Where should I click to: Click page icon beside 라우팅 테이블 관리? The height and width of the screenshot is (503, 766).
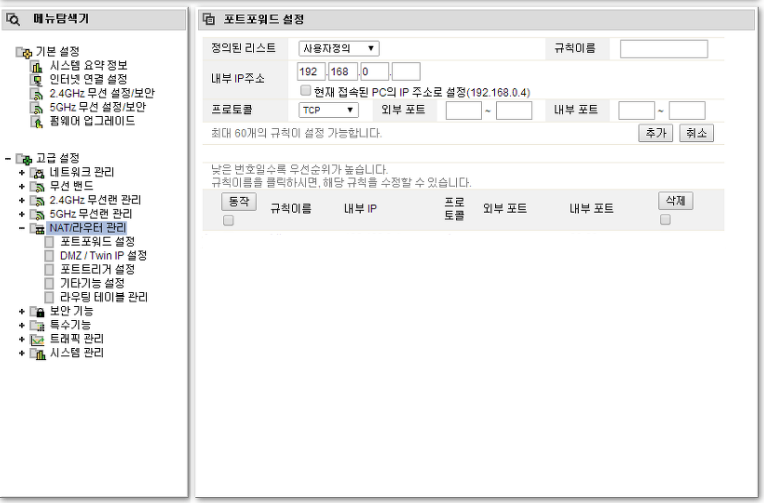click(x=49, y=297)
